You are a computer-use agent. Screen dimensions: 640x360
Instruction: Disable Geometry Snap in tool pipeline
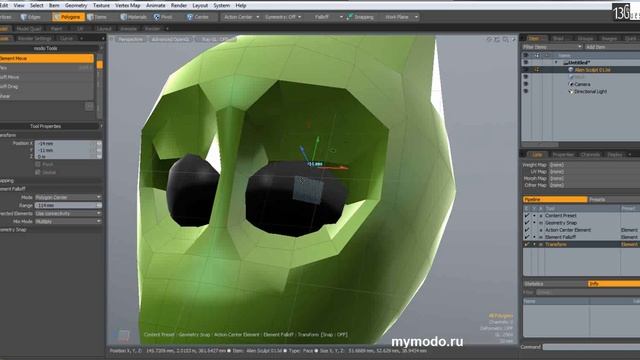coord(527,223)
